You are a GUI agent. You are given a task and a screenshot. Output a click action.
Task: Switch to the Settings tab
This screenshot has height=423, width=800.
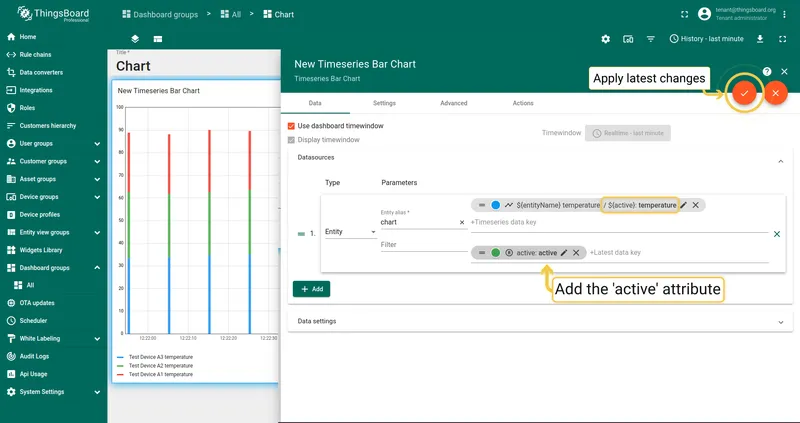(384, 103)
